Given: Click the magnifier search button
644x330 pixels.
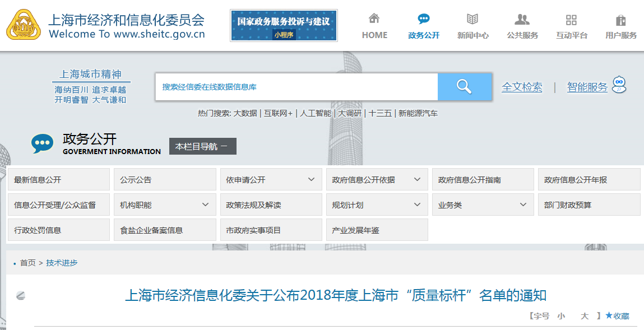Looking at the screenshot, I should 464,87.
